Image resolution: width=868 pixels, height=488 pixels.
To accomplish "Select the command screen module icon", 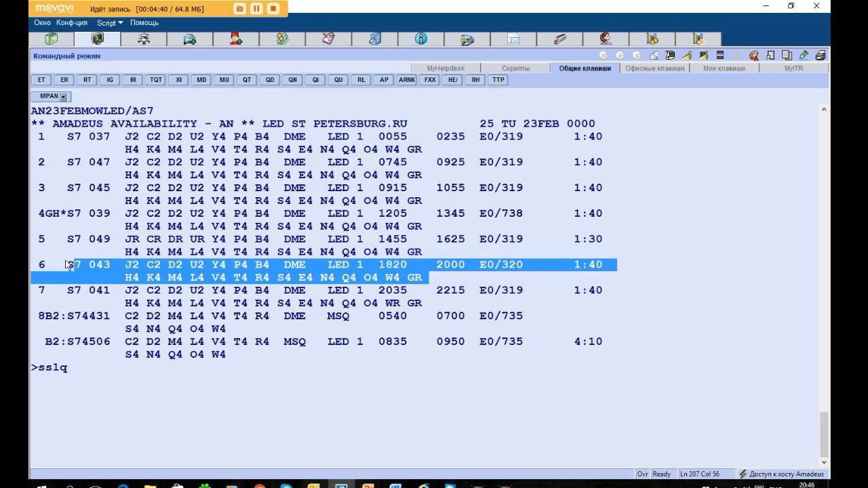I will (x=98, y=39).
